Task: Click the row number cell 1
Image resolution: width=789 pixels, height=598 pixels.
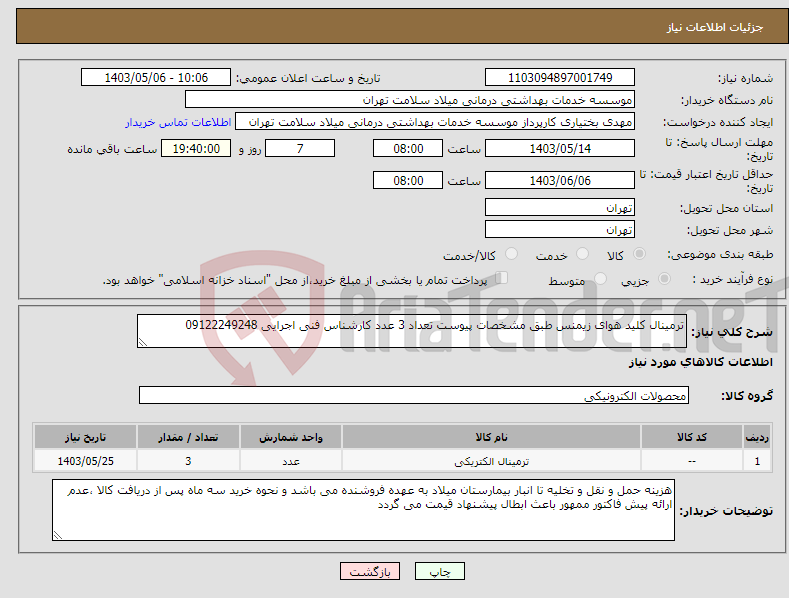Action: (757, 461)
